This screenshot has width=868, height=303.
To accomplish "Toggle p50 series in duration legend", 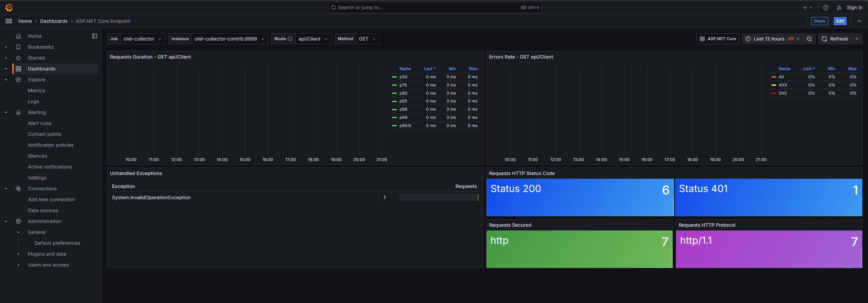I will tap(403, 77).
